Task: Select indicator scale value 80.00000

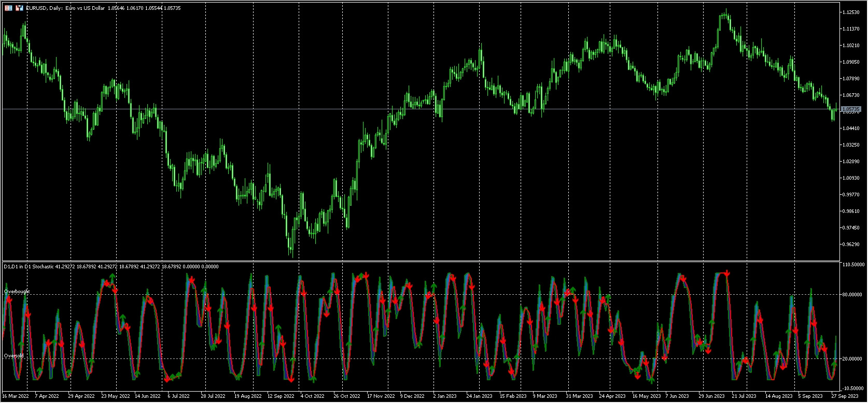Action: click(852, 294)
